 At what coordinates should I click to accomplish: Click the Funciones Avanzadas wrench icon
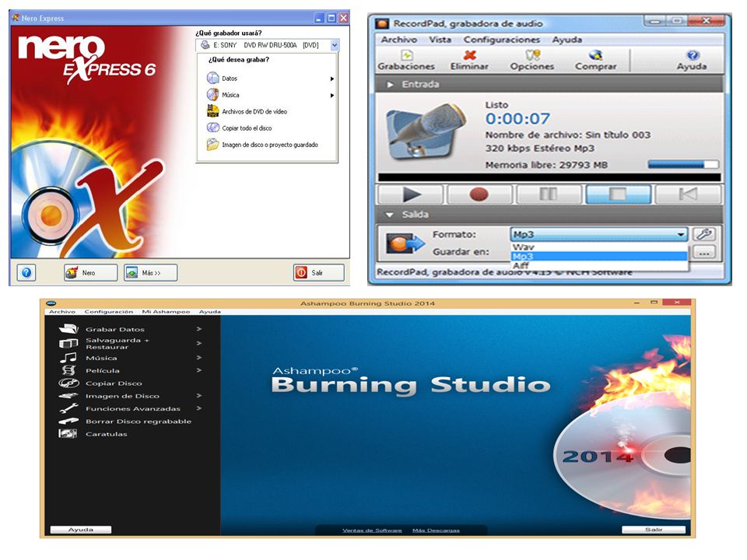pos(68,408)
